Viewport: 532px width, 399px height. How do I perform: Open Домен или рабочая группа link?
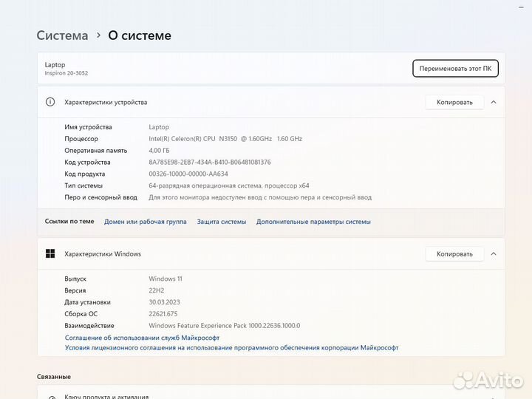(x=146, y=222)
